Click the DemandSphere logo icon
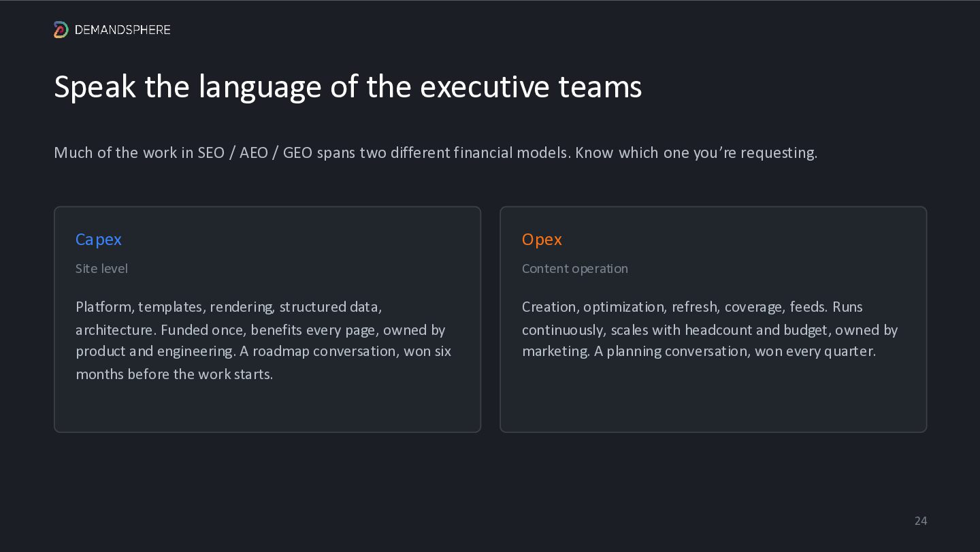This screenshot has width=980, height=552. pyautogui.click(x=61, y=29)
